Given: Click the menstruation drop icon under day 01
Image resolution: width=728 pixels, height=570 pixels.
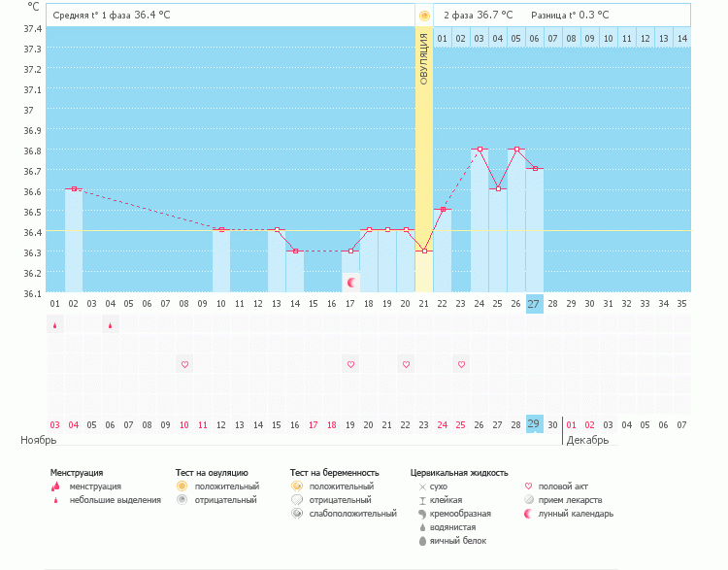Looking at the screenshot, I should pos(54,326).
